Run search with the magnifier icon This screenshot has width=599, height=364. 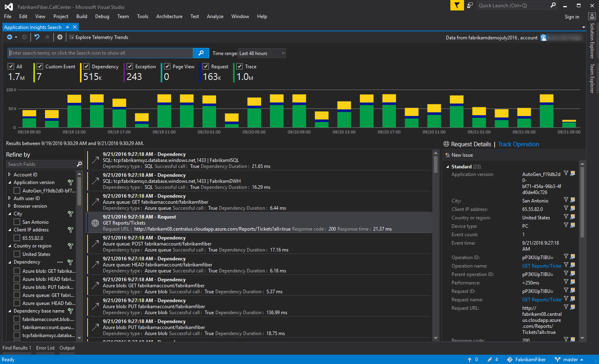coord(201,53)
